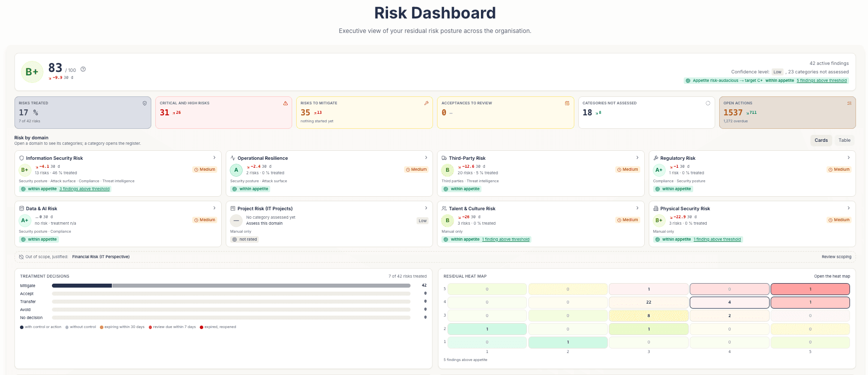Click the heat map cell showing 8
The height and width of the screenshot is (375, 868).
click(x=649, y=316)
